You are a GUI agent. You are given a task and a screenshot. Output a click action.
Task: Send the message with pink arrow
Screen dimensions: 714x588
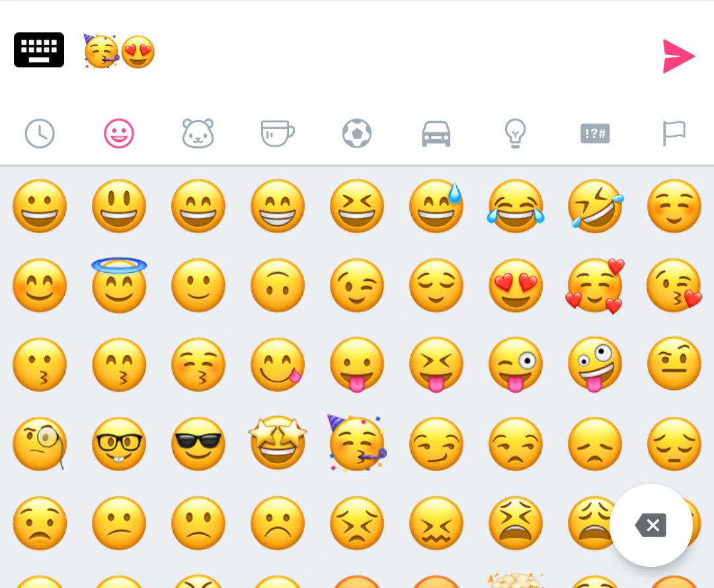tap(678, 56)
